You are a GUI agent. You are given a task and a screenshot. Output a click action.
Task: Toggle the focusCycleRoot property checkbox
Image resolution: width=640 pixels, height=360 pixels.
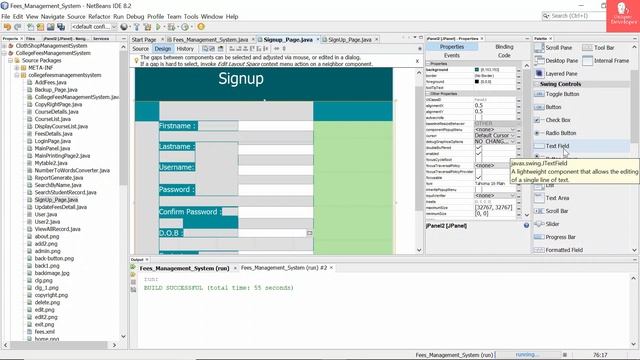478,160
